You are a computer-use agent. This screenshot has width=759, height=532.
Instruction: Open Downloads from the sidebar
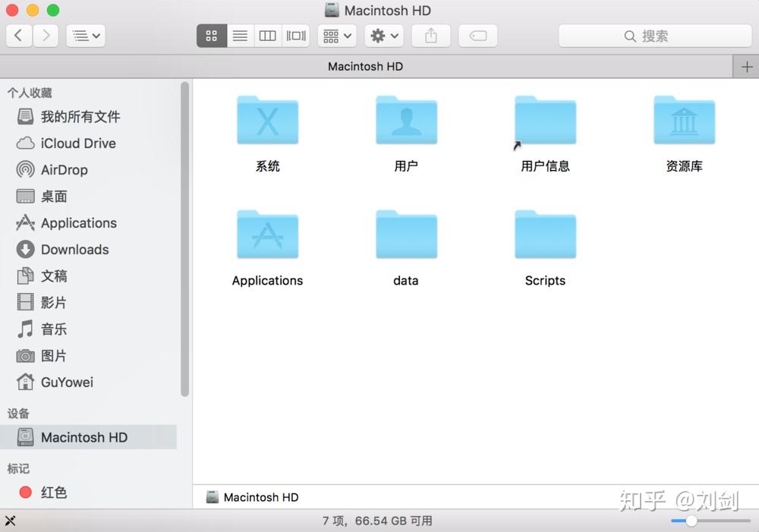click(73, 249)
